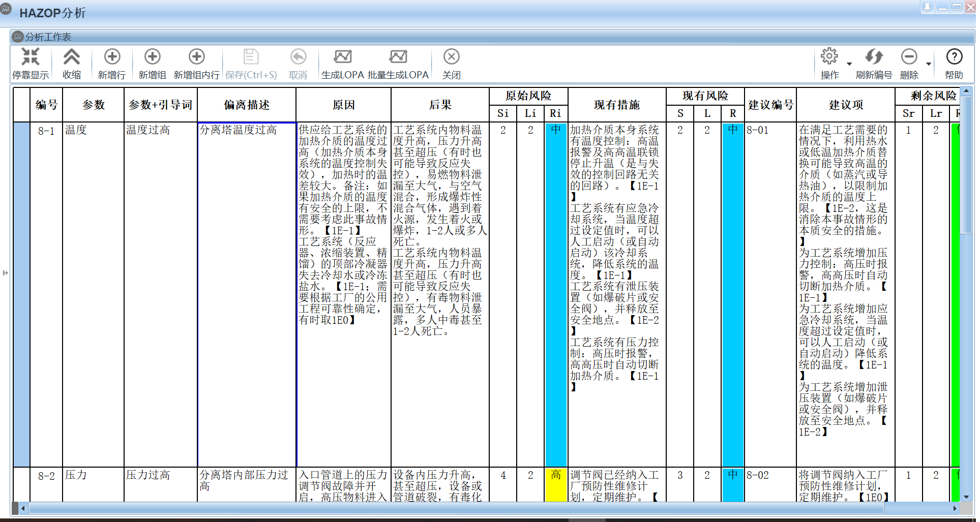Click the 编号 column header
The width and height of the screenshot is (980, 522).
(46, 105)
